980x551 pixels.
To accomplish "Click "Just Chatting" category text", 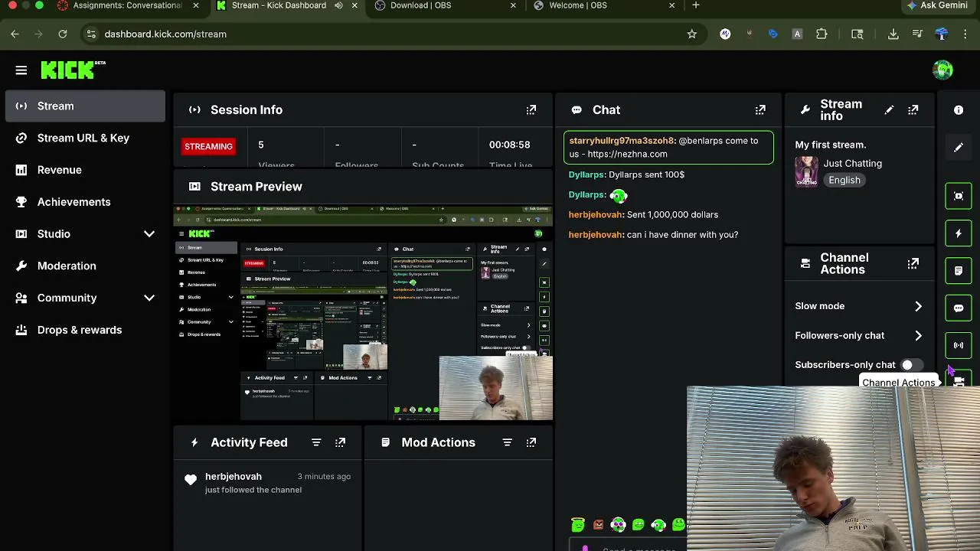I will tap(853, 163).
